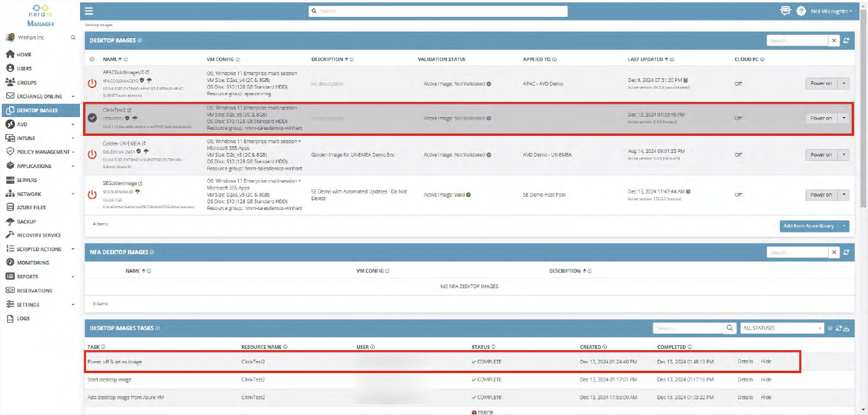Image resolution: width=868 pixels, height=415 pixels.
Task: Expand the Applications sidebar menu
Action: [73, 166]
